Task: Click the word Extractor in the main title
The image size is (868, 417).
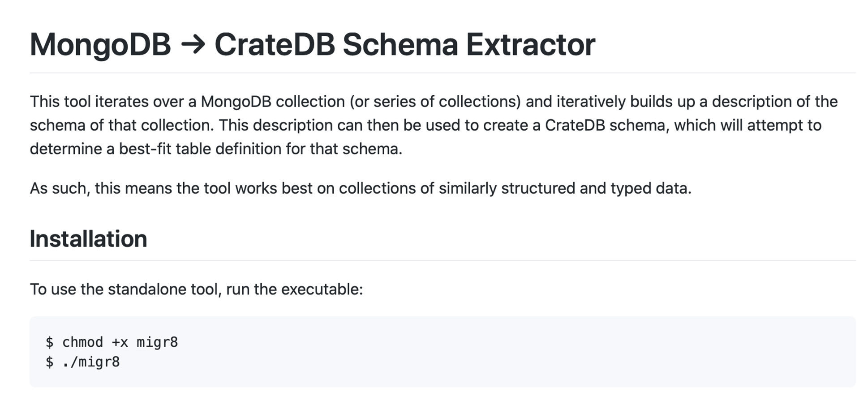Action: tap(531, 45)
